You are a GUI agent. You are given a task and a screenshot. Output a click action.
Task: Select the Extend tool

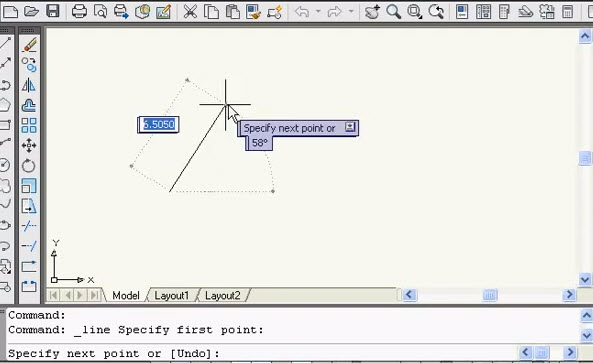(29, 246)
